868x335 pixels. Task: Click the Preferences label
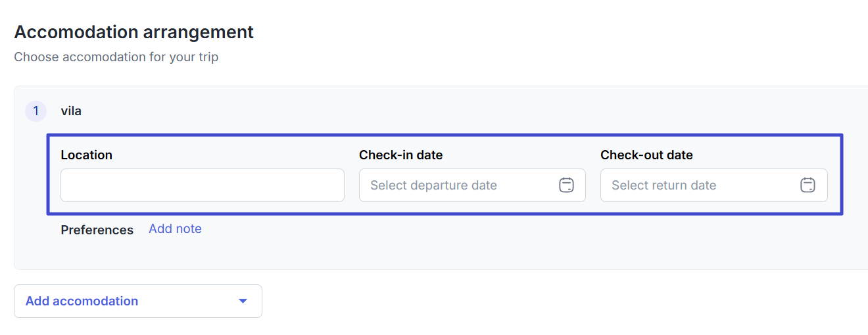click(x=97, y=230)
